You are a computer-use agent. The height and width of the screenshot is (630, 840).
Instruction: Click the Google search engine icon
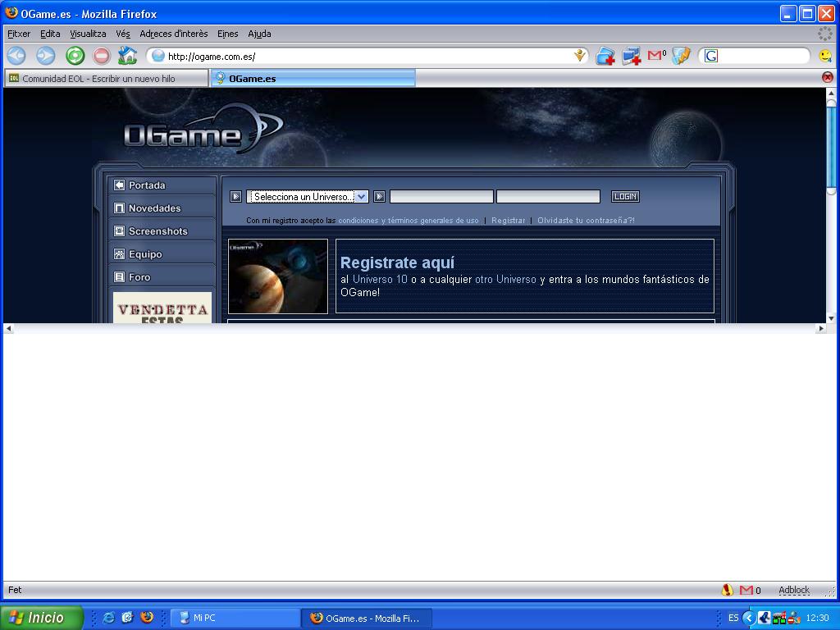[711, 56]
